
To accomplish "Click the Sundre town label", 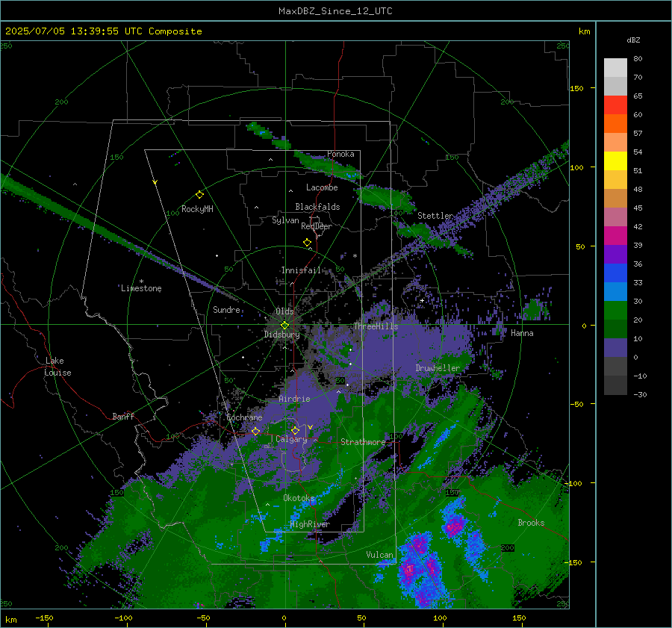I will tap(226, 309).
